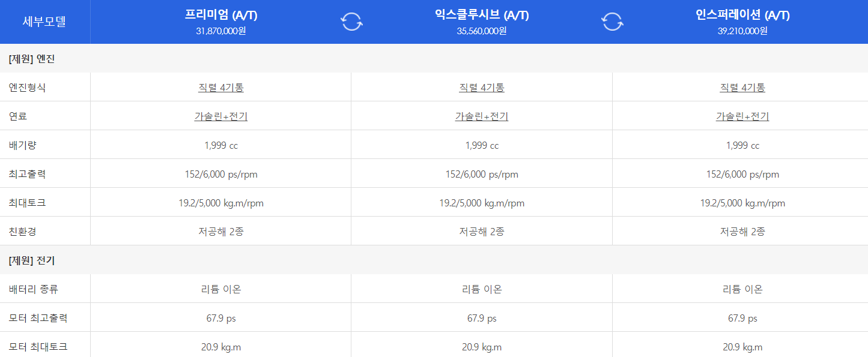
Task: Click 152/6,000 ps/rpm in 익스클루시브 column
Action: (x=482, y=175)
